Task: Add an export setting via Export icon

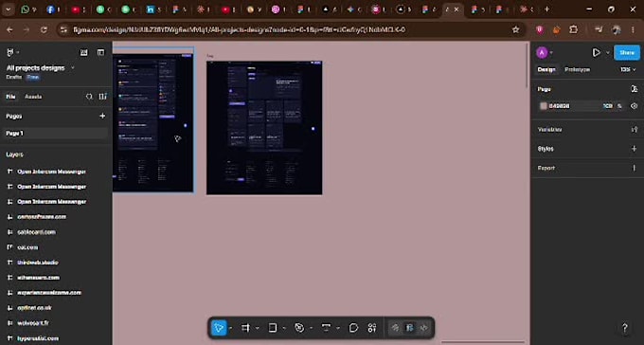Action: 635,168
